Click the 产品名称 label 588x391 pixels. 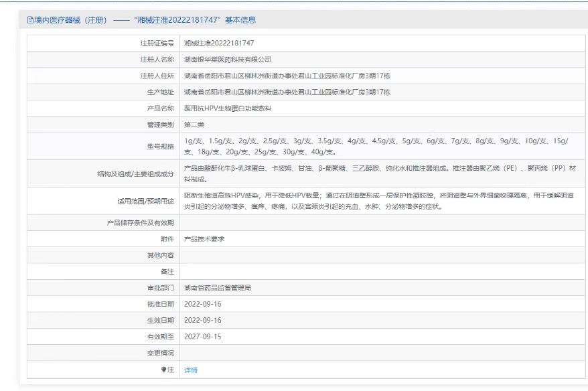pyautogui.click(x=161, y=108)
